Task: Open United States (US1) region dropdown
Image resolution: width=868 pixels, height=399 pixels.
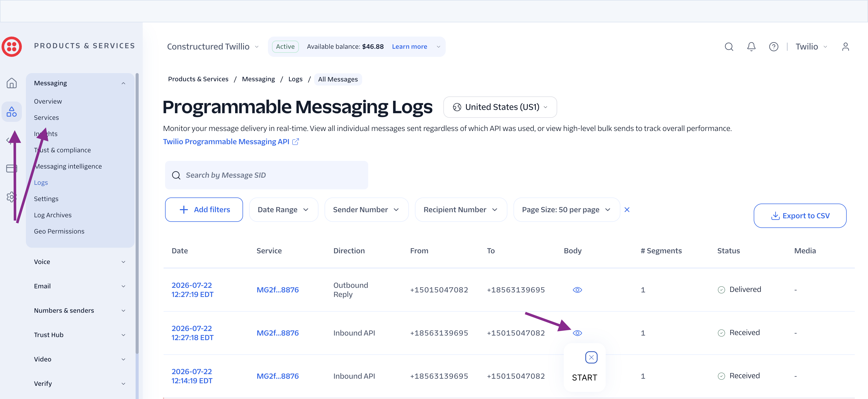Action: coord(500,107)
